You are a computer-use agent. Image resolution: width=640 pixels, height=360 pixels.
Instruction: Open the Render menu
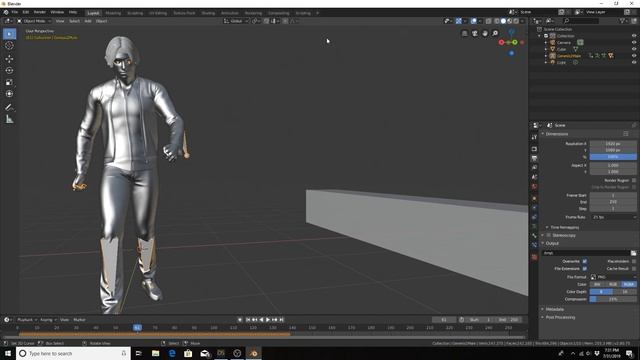[40, 12]
